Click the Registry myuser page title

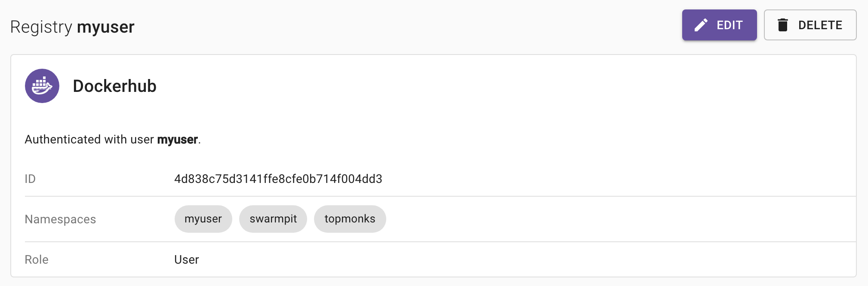point(72,26)
